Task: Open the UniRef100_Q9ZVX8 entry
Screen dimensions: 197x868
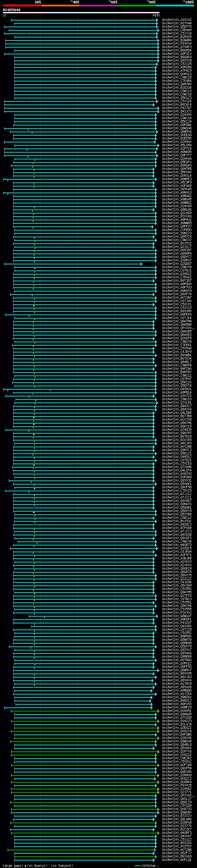Action: coord(177,60)
